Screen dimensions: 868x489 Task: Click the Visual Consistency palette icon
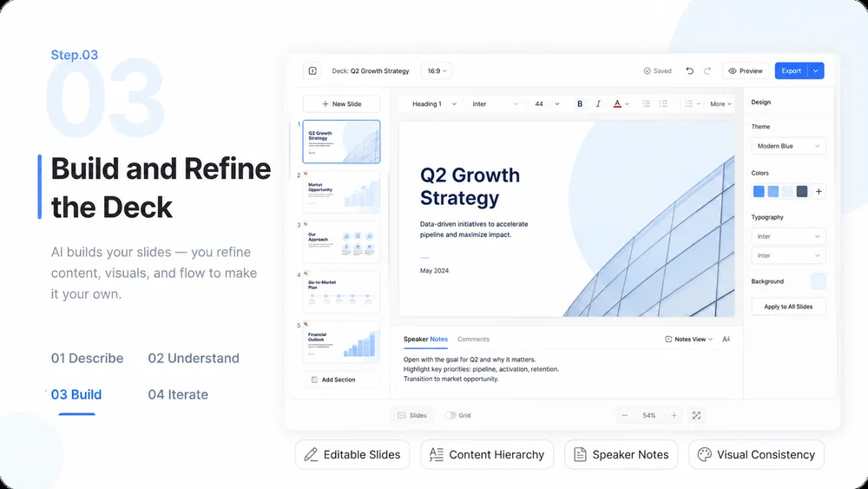pyautogui.click(x=704, y=454)
